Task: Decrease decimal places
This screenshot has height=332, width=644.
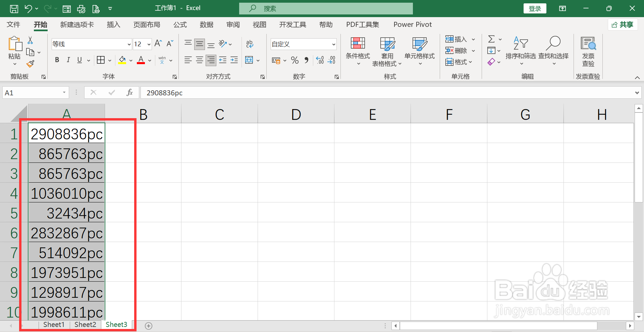Action: click(331, 60)
